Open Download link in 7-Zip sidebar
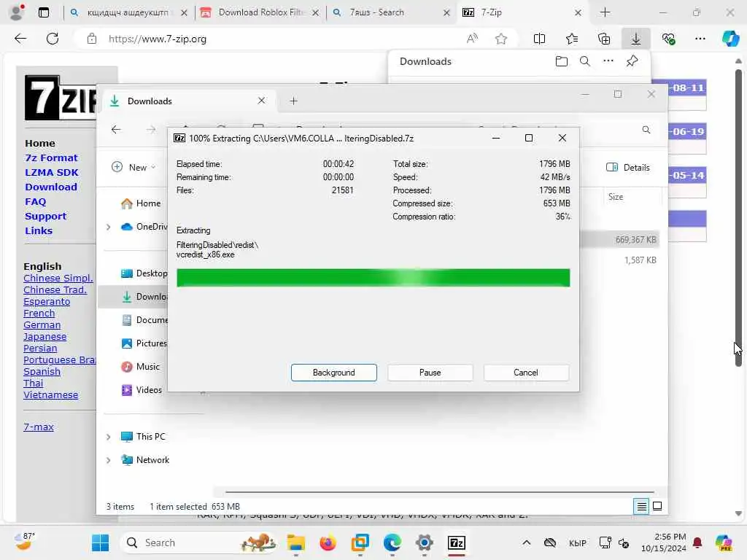747x560 pixels. [51, 187]
